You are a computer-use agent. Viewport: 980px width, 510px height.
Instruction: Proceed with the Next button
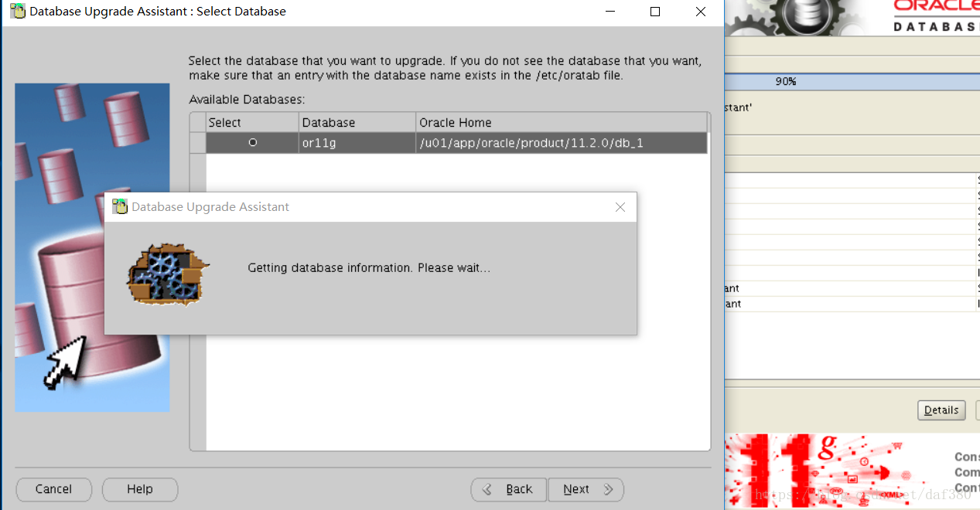pyautogui.click(x=586, y=489)
